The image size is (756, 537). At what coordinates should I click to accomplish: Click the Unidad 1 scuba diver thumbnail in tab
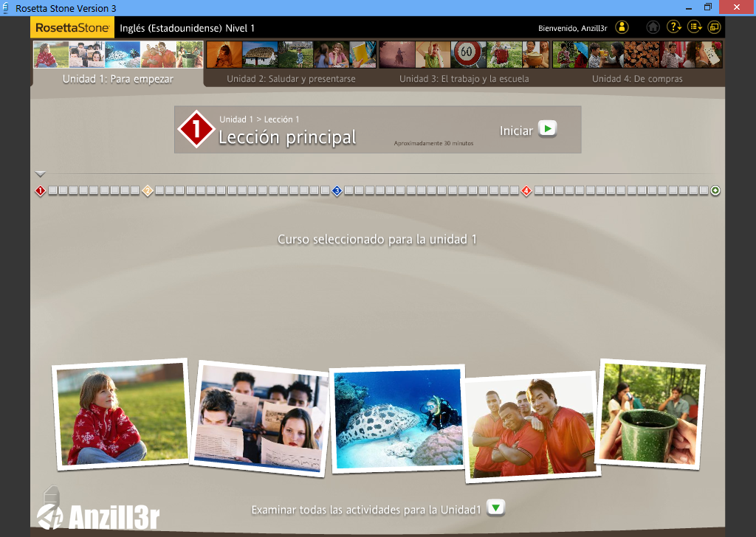pyautogui.click(x=123, y=55)
